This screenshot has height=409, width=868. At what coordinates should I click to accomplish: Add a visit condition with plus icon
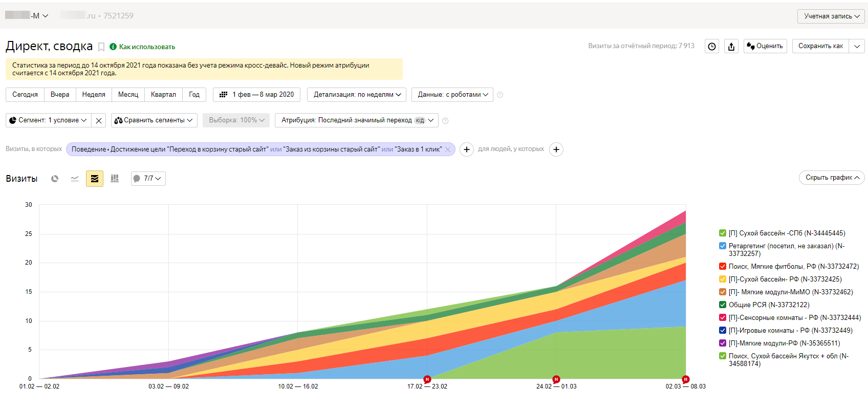[467, 149]
